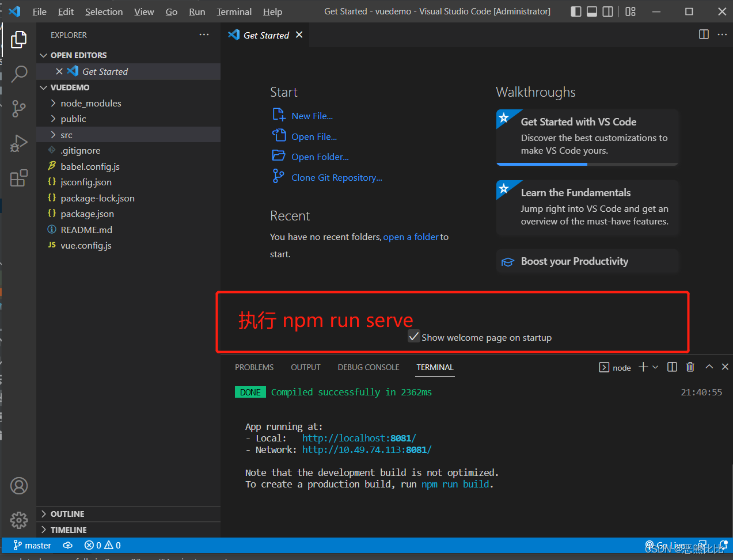This screenshot has width=733, height=560.
Task: Open the Run menu
Action: [197, 12]
